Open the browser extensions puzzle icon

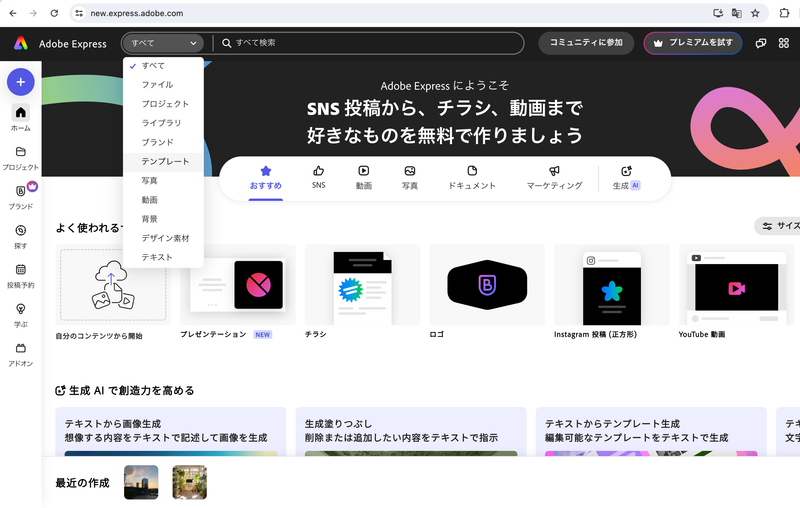(784, 13)
